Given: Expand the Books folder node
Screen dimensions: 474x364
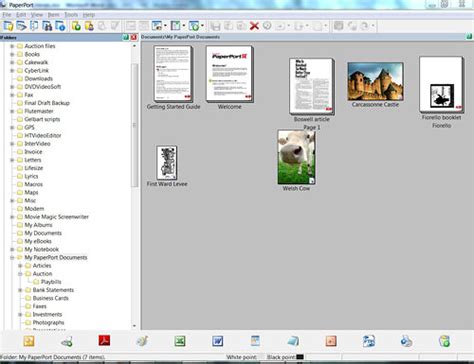Looking at the screenshot, I should (12, 54).
